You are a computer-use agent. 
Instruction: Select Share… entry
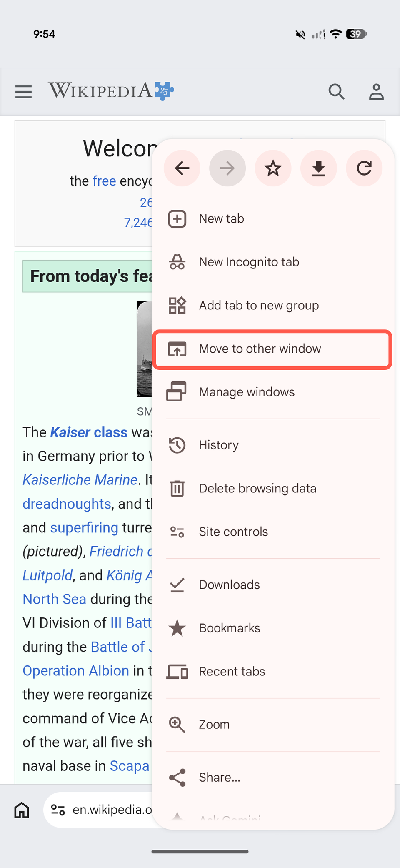point(273,778)
